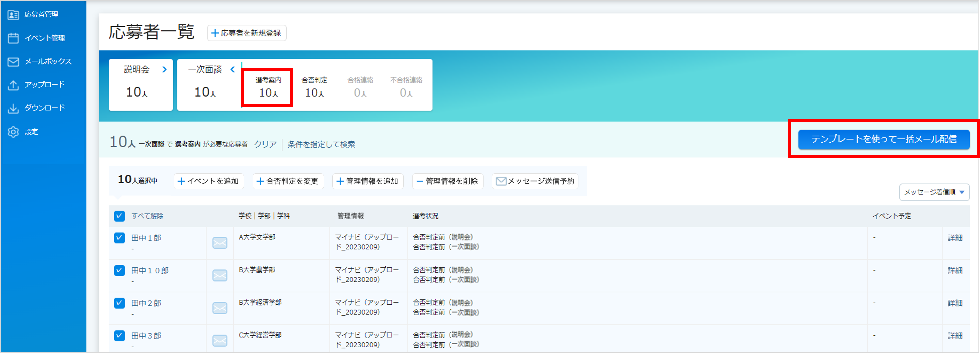980x353 pixels.
Task: Uncheck the checkbox for 田中１０郎
Action: coord(120,271)
